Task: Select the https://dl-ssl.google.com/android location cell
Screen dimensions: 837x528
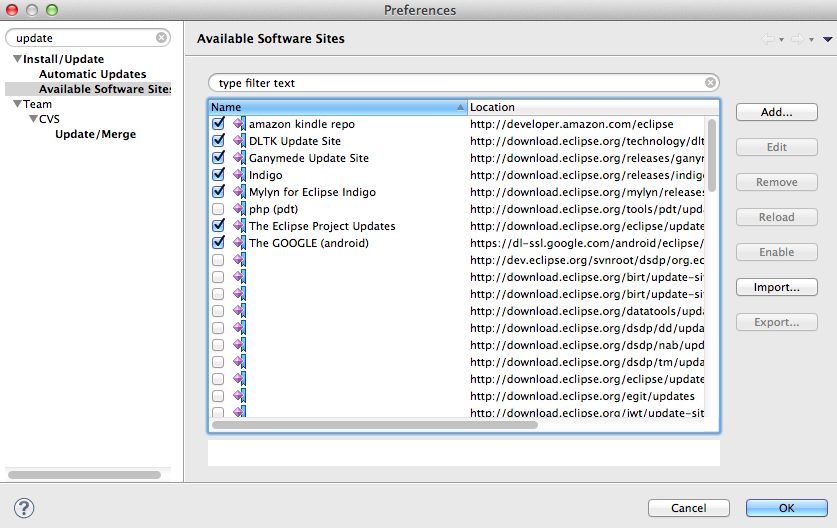Action: pyautogui.click(x=587, y=243)
